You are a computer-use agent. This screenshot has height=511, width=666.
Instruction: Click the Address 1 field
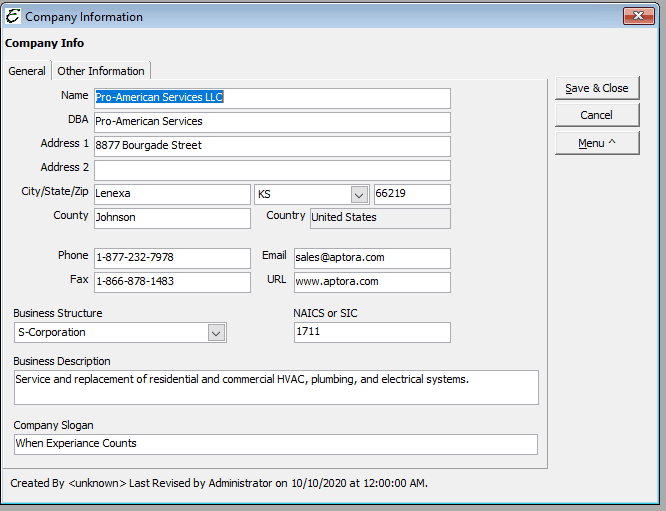coord(272,146)
